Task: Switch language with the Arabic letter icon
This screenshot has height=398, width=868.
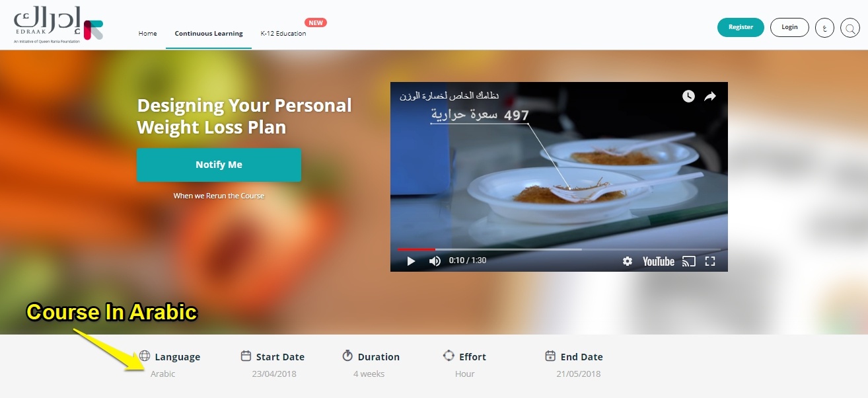Action: pyautogui.click(x=825, y=28)
